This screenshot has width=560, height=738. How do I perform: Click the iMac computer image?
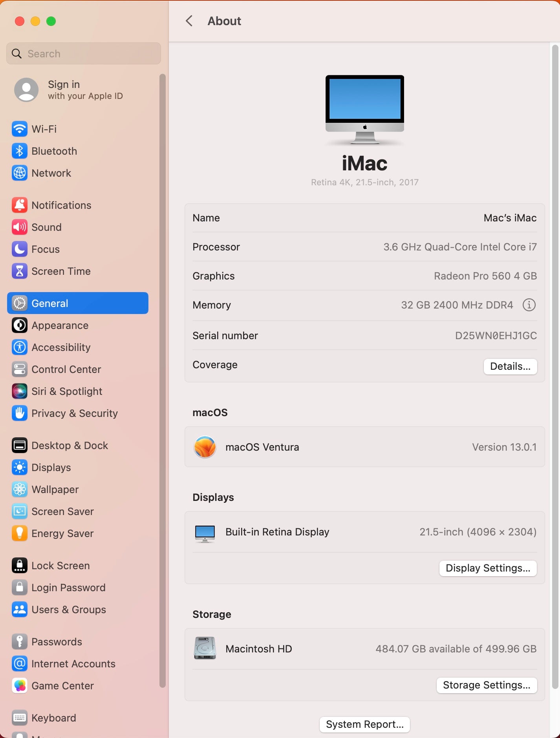[x=364, y=110]
